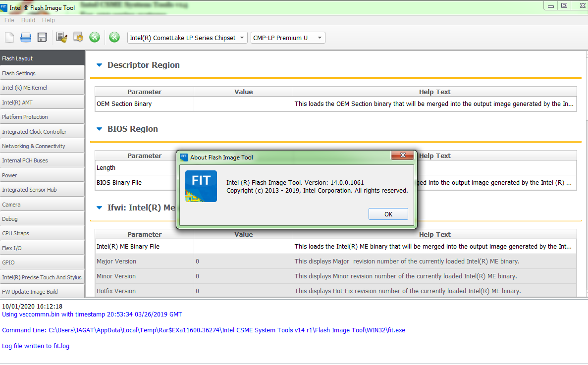This screenshot has width=588, height=365.
Task: Select the Platform Protection tab
Action: click(42, 117)
